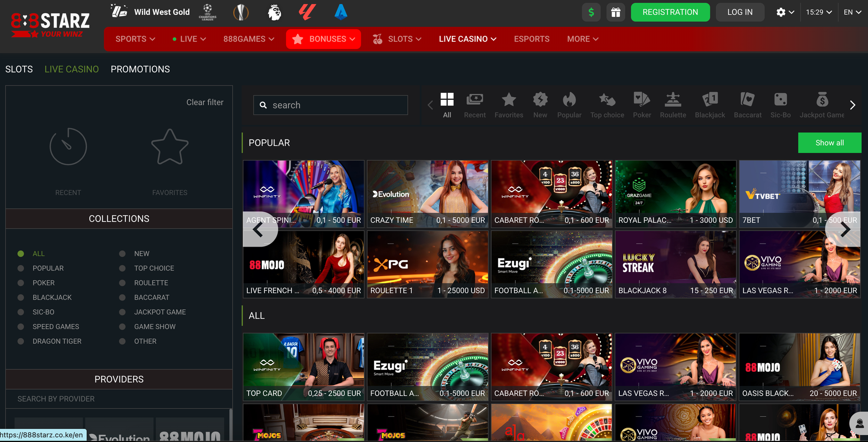Screen dimensions: 868x442
Task: Select the ALL collection radio button
Action: coord(20,254)
